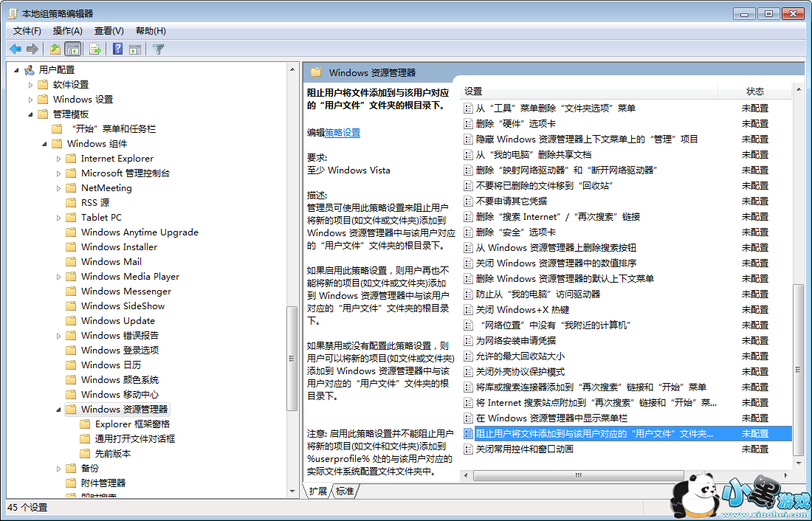Click the 策略设置 edit link

point(343,133)
